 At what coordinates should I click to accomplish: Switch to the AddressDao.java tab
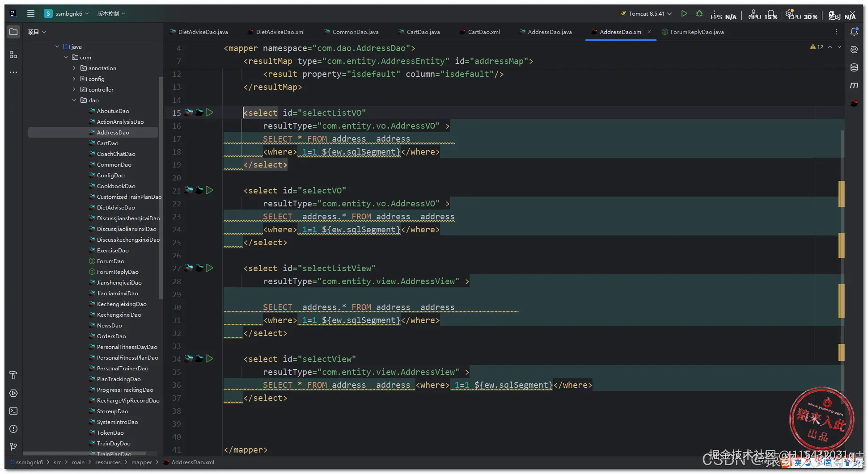point(546,32)
